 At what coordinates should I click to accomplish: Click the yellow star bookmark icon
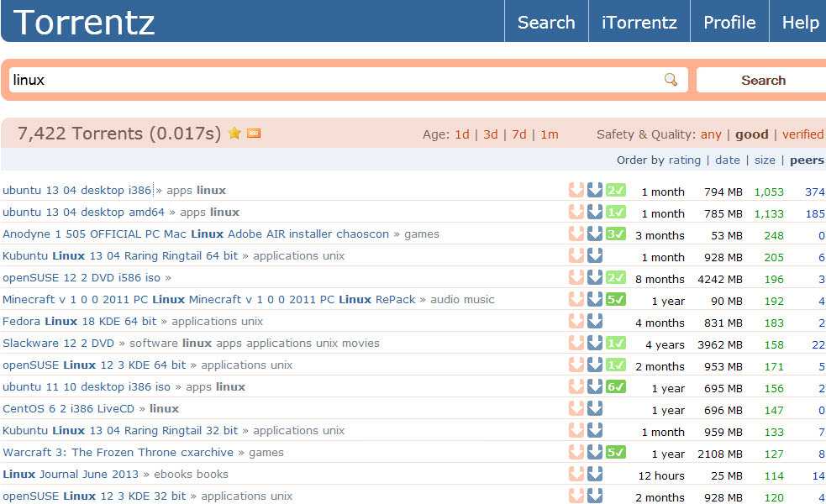[234, 134]
